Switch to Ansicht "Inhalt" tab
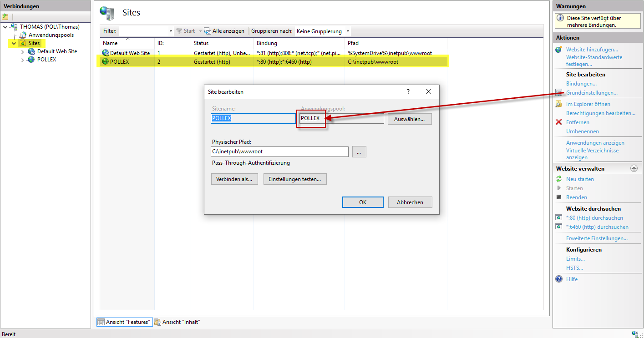 (177, 322)
